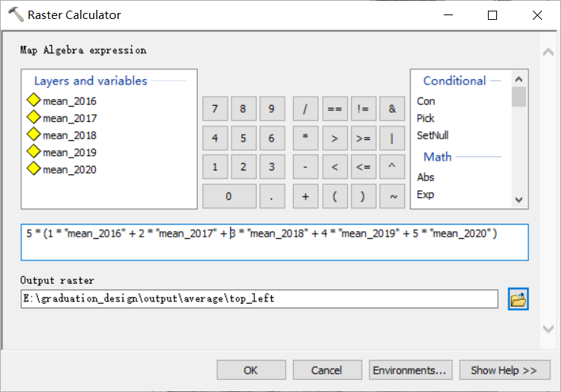Screen dimensions: 561x392
Task: Browse for output raster folder
Action: [518, 299]
